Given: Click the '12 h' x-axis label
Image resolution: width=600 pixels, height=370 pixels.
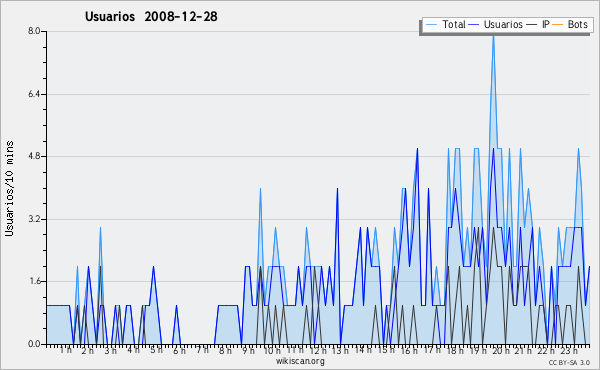Looking at the screenshot, I should 318,351.
